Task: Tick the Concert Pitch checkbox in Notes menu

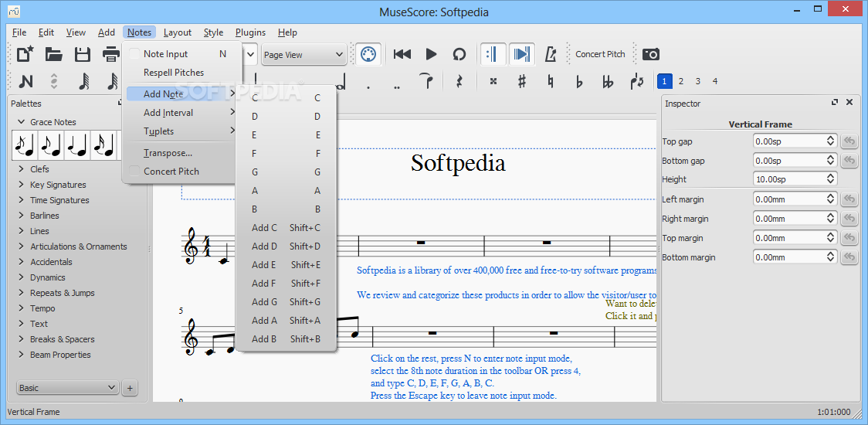Action: click(134, 172)
